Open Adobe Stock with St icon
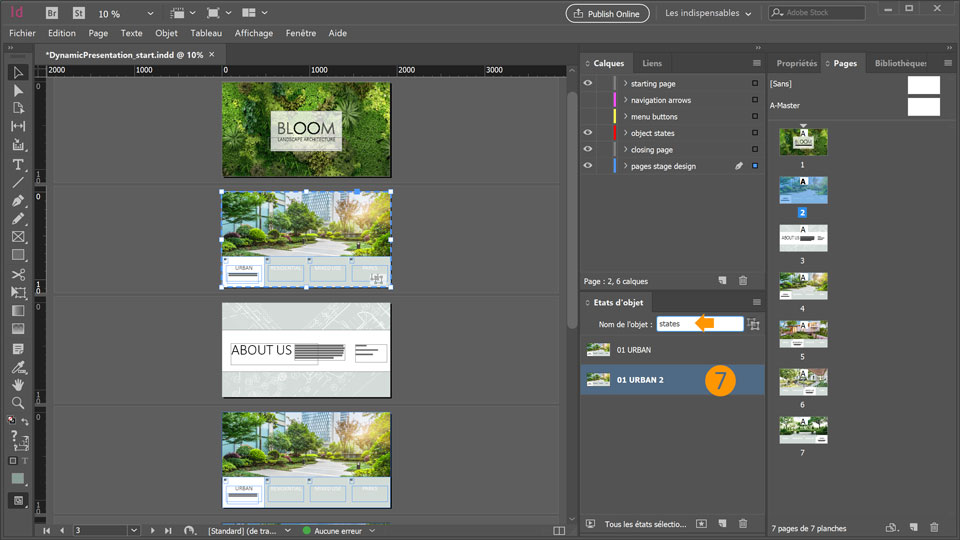The height and width of the screenshot is (540, 960). pos(78,13)
